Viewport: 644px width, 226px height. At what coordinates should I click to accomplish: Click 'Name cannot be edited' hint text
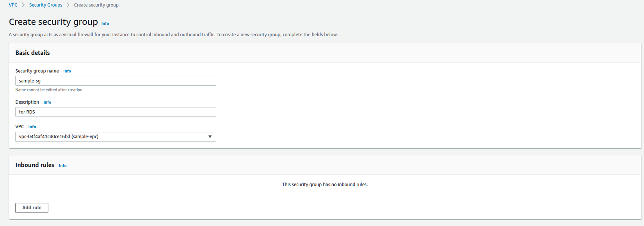49,90
